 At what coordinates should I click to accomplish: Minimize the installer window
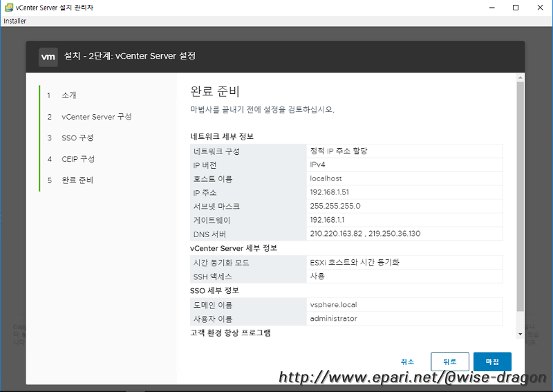pos(492,8)
